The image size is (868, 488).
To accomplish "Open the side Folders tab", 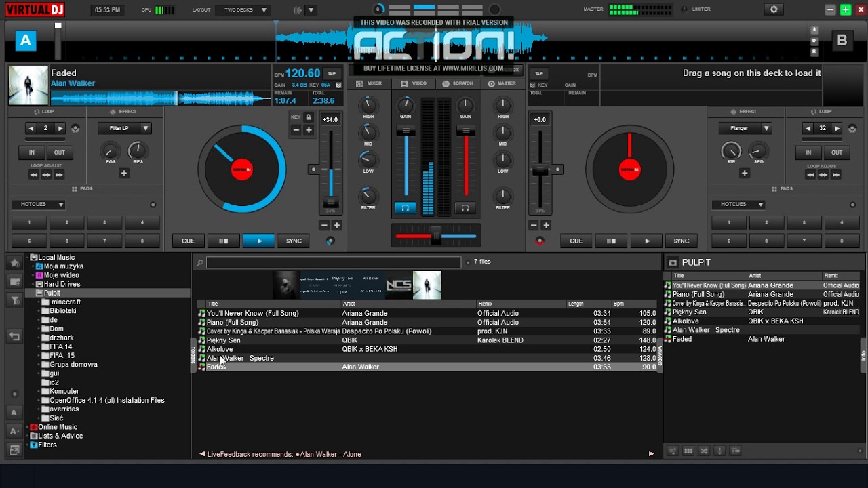I will click(193, 355).
